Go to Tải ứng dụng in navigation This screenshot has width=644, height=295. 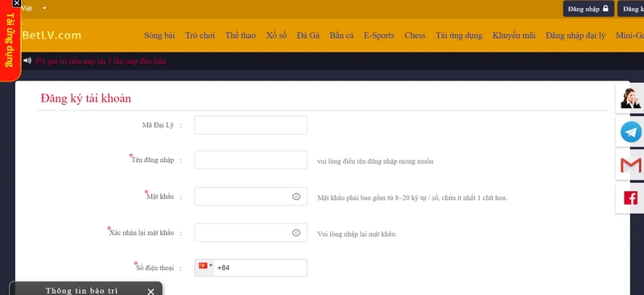tap(459, 35)
